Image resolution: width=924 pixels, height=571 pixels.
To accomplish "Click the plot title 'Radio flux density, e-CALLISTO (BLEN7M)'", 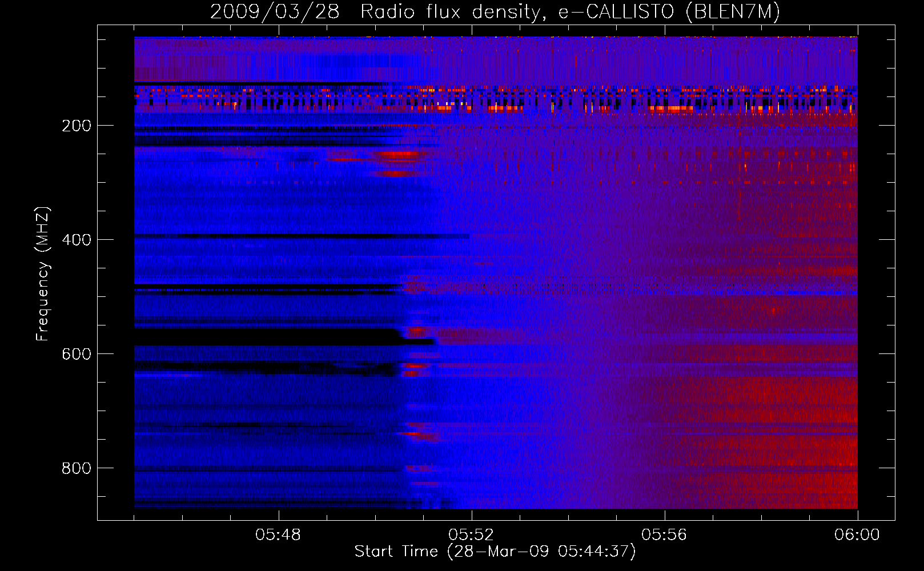I will click(x=570, y=12).
